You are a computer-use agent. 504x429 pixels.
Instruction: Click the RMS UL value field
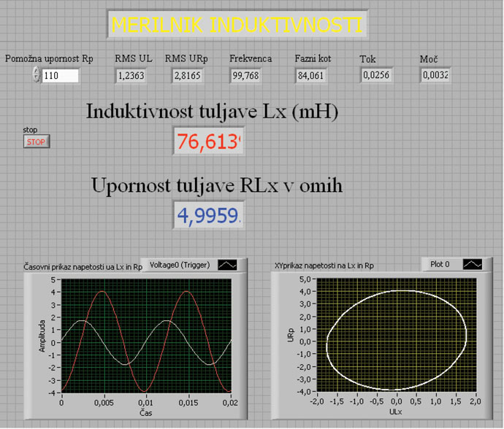131,75
